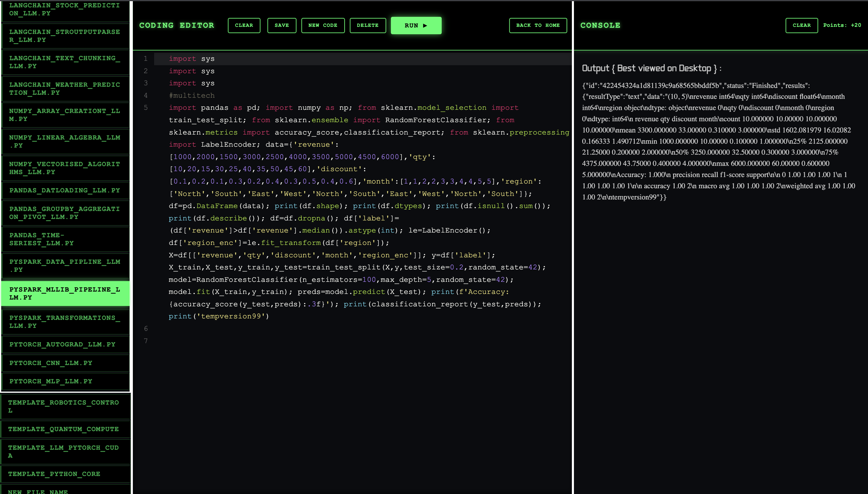Create a file with NEW CODE
This screenshot has width=868, height=494.
point(323,25)
